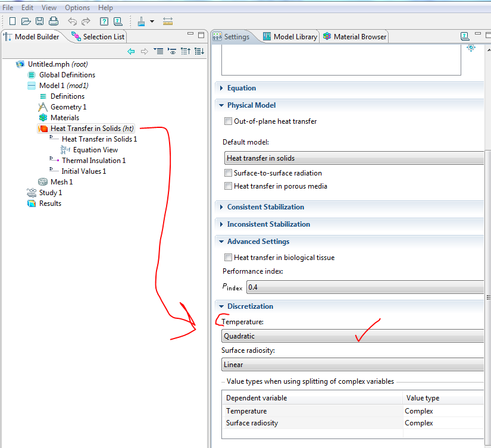Open the View menu
The width and height of the screenshot is (491, 448).
point(49,8)
